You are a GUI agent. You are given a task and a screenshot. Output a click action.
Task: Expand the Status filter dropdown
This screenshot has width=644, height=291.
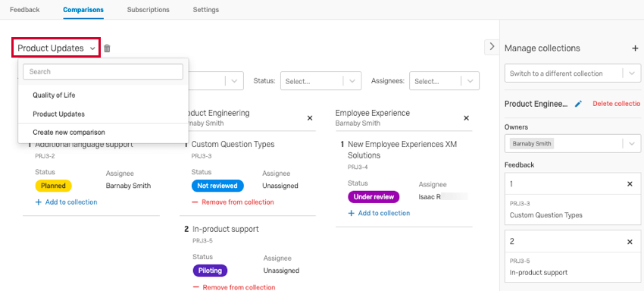[320, 81]
